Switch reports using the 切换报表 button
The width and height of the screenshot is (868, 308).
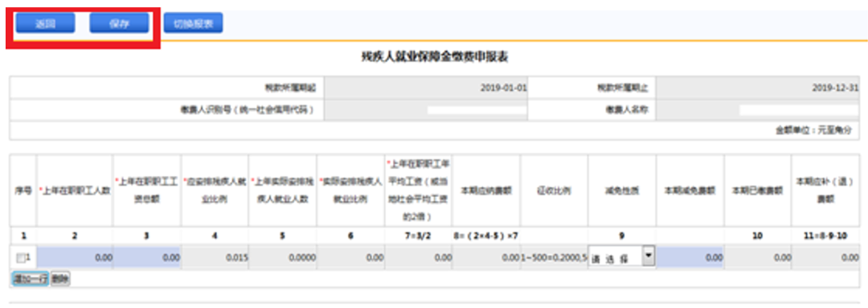point(193,24)
